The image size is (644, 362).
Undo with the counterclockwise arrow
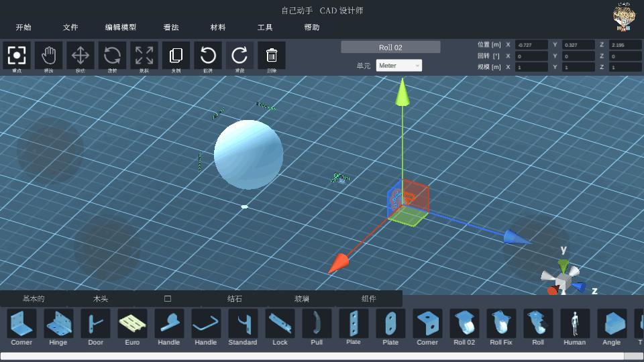208,55
